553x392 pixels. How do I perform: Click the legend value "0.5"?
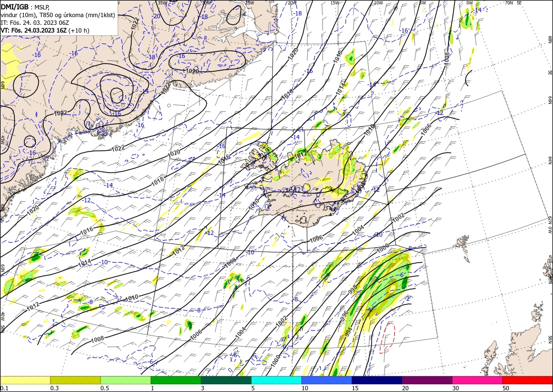point(104,388)
